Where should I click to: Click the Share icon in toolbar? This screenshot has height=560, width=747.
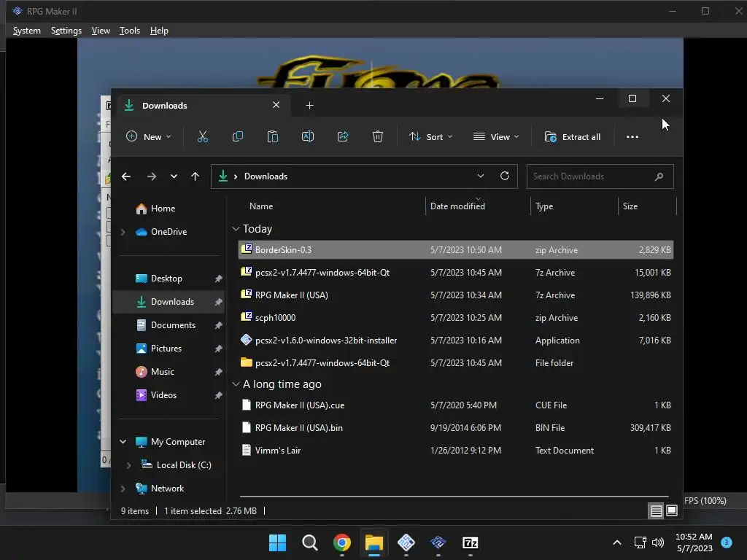[343, 137]
